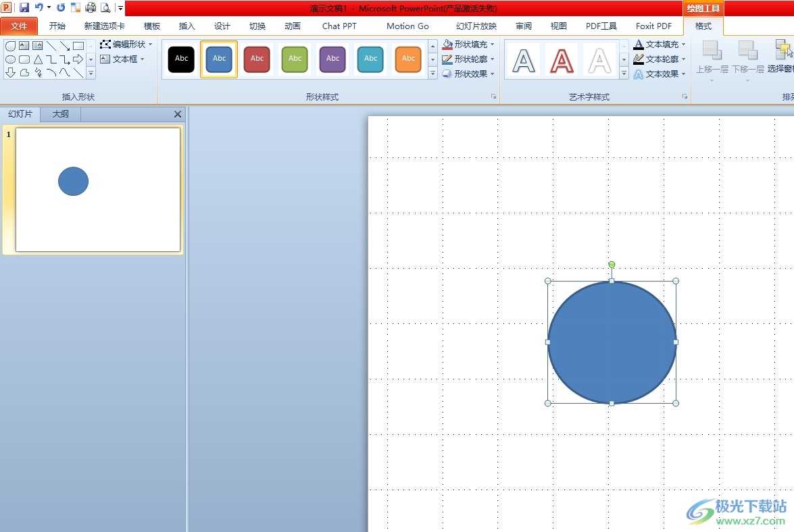
Task: Apply the red Abc shape style
Action: point(257,59)
